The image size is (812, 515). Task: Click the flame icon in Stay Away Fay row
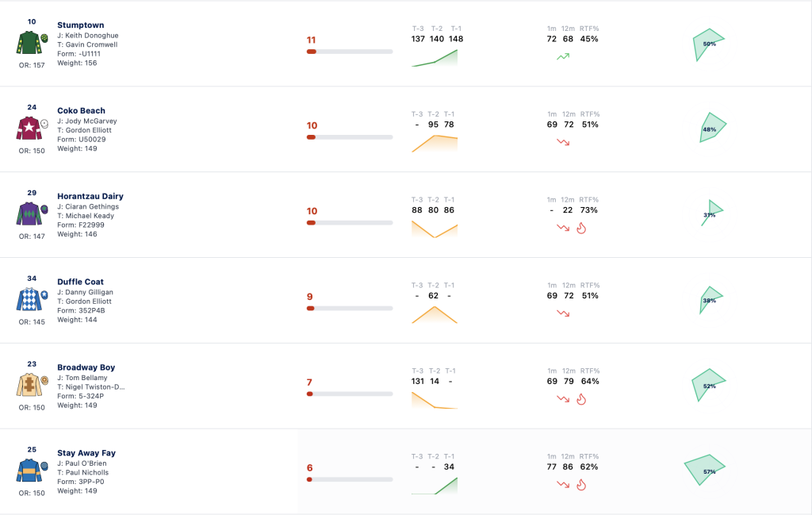(581, 485)
